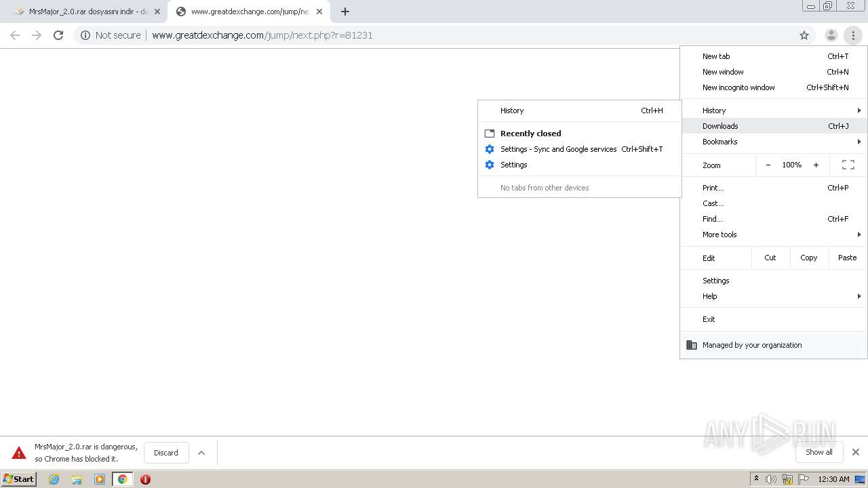Open the Not secure site info icon
The width and height of the screenshot is (868, 488).
85,35
